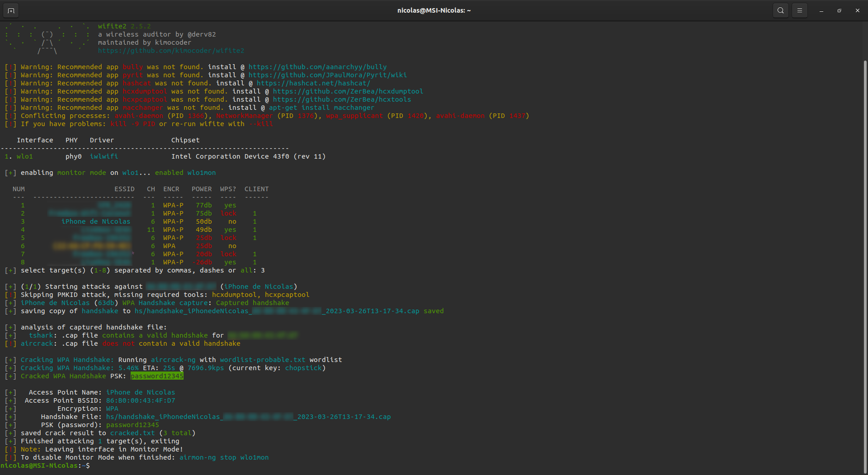Open the terminal search tool

(780, 10)
